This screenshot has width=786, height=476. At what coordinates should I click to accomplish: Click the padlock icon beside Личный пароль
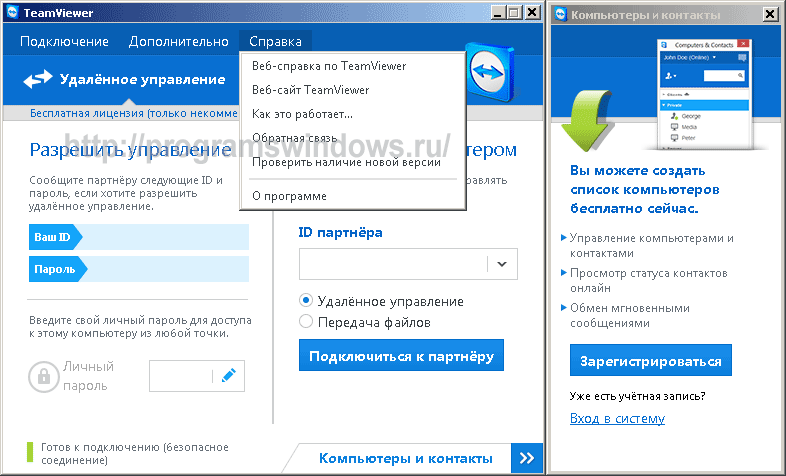[x=44, y=376]
